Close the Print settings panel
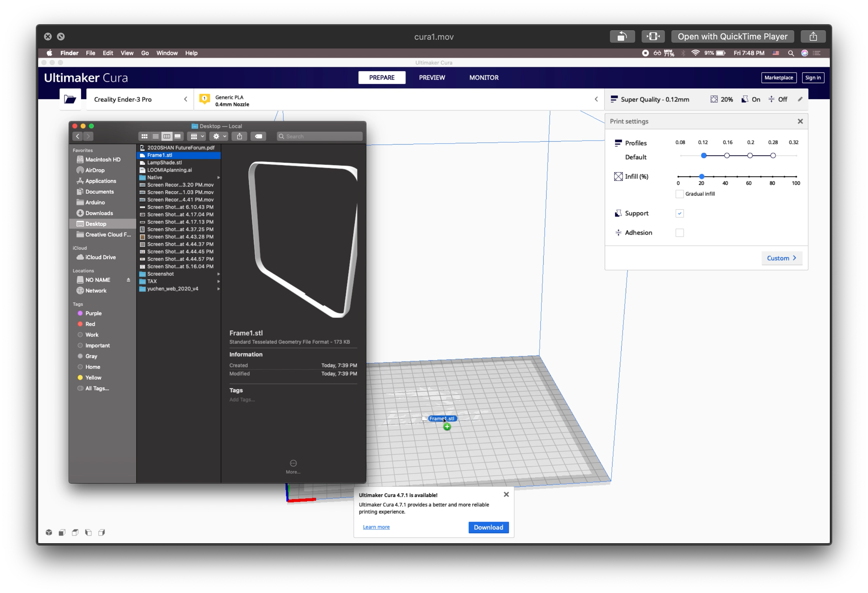The height and width of the screenshot is (593, 868). pos(800,121)
